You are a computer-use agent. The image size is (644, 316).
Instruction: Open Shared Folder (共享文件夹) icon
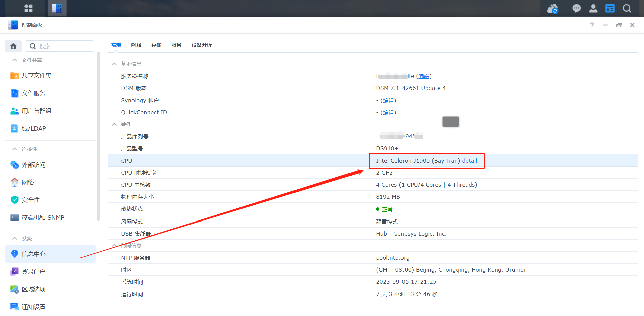(x=15, y=76)
